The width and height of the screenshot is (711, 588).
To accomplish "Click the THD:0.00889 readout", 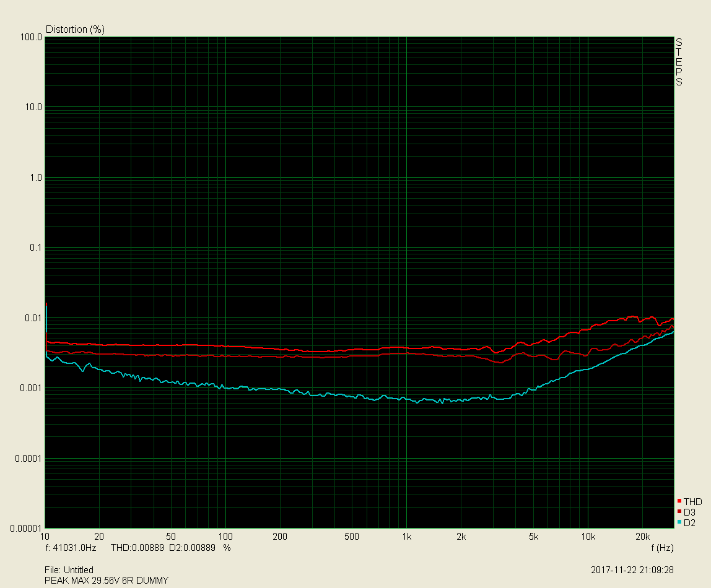I will coord(137,548).
